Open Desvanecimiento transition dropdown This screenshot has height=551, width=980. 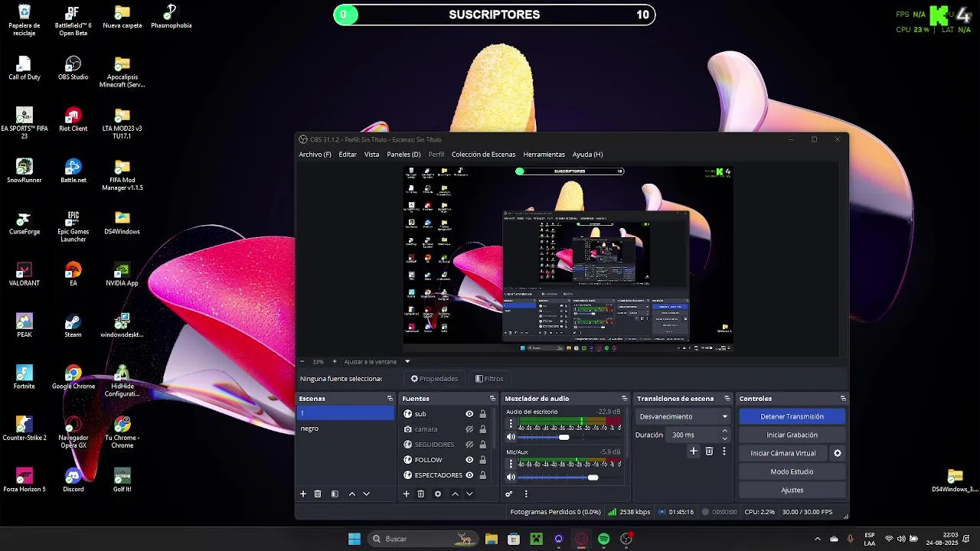coord(683,417)
